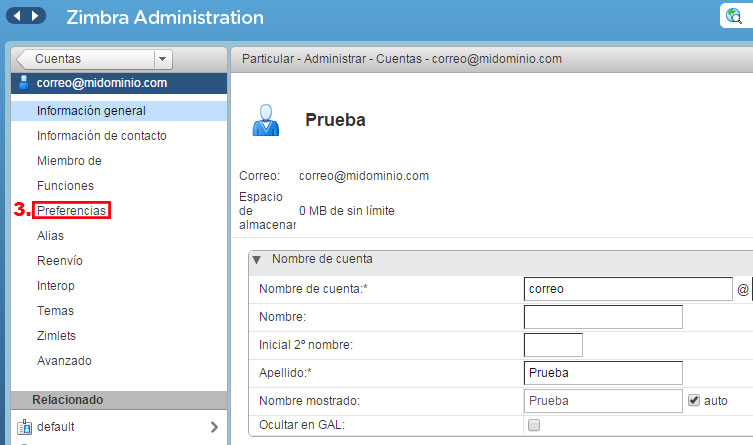The width and height of the screenshot is (753, 445).
Task: Open the Alias section
Action: pos(50,236)
